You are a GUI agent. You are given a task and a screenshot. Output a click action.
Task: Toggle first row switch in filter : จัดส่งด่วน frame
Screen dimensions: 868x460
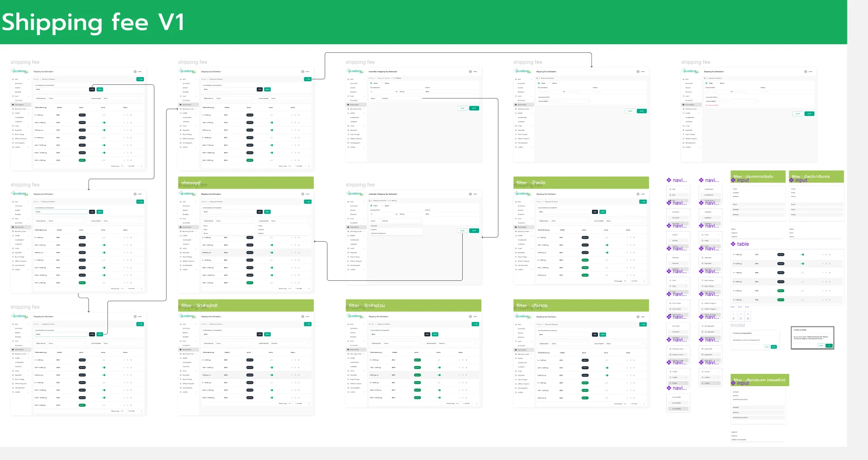439,360
